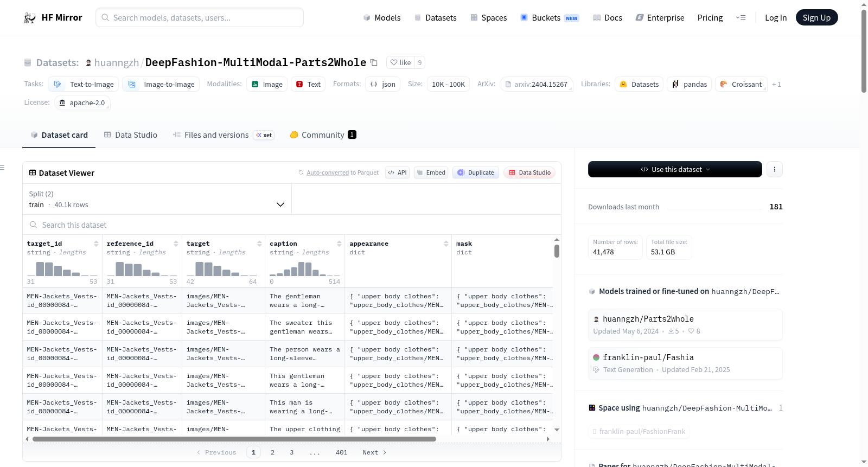Open the huanngzh/Parts2Whole model card

(x=685, y=324)
